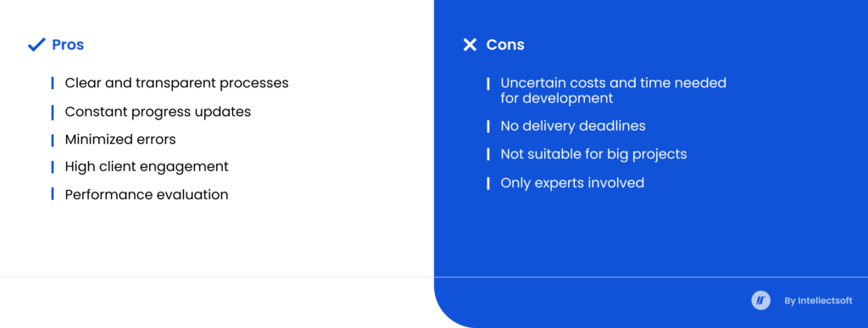Screen dimensions: 868x328
Task: Select Only experts involved item
Action: (572, 183)
